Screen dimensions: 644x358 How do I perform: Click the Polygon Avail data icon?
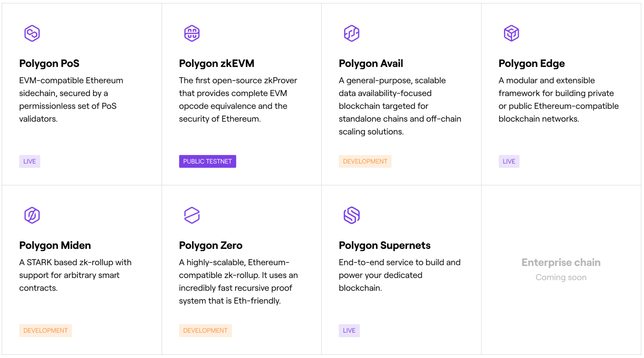click(x=352, y=33)
